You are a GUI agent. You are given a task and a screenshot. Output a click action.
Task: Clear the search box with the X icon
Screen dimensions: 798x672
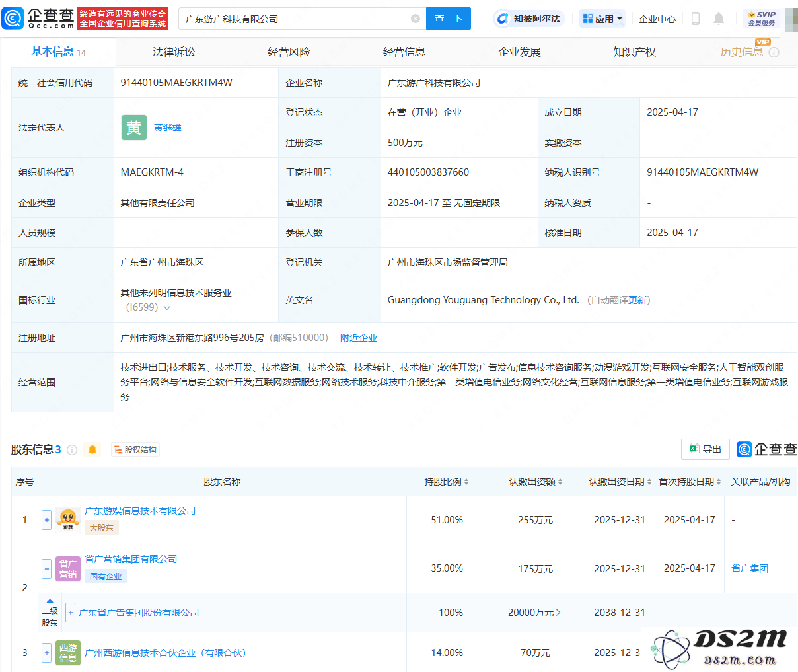click(x=416, y=19)
